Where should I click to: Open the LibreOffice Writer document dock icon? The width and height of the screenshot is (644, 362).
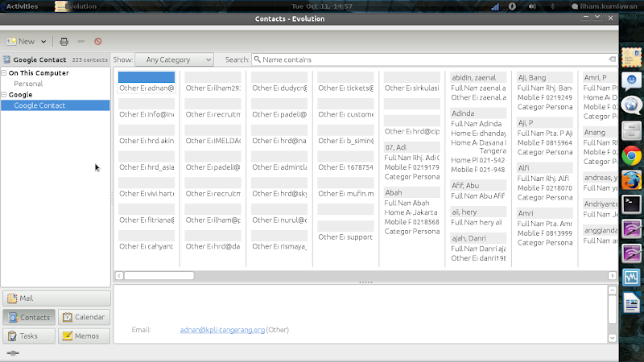(631, 303)
